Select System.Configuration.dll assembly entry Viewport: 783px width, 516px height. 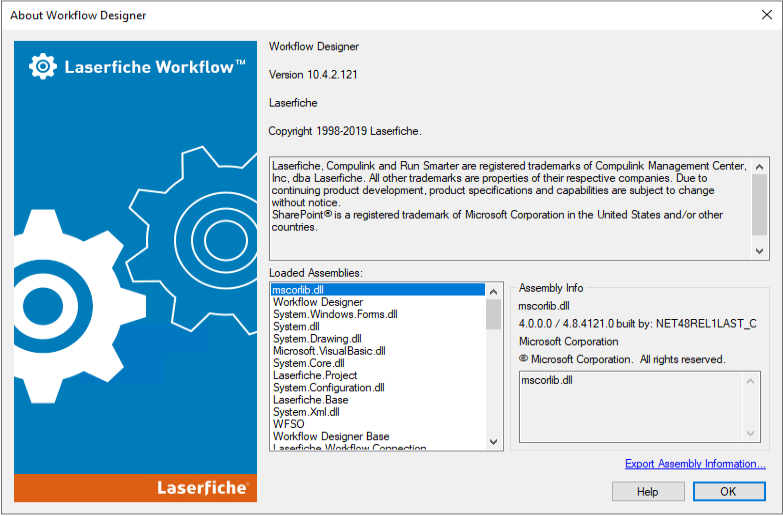[378, 388]
